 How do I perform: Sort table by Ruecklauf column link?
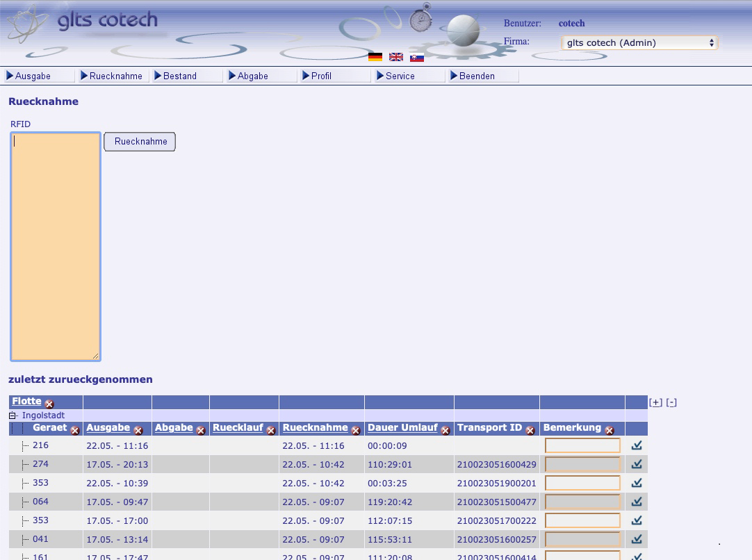238,428
